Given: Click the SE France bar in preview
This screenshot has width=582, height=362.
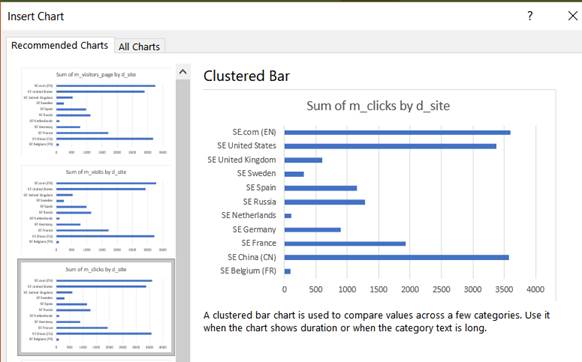Looking at the screenshot, I should pos(345,244).
